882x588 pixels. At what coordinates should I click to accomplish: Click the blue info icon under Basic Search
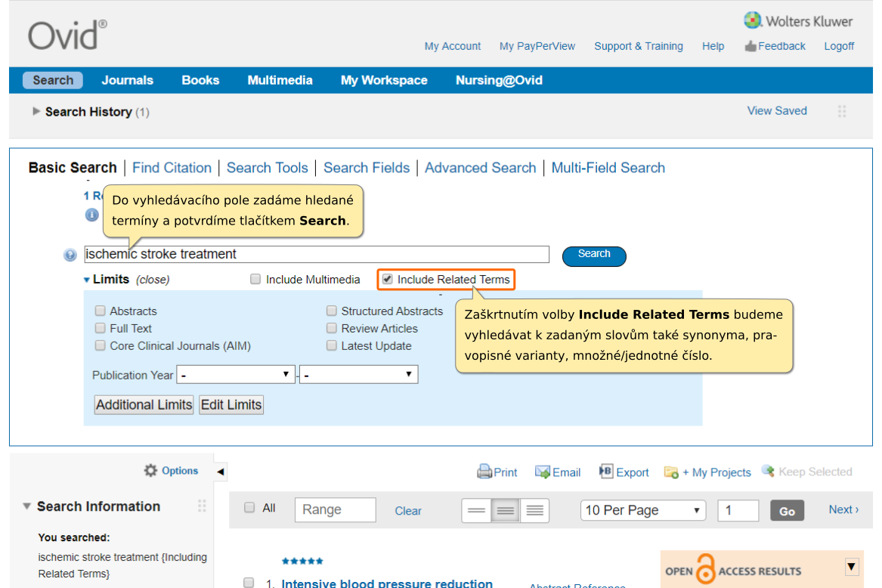91,215
